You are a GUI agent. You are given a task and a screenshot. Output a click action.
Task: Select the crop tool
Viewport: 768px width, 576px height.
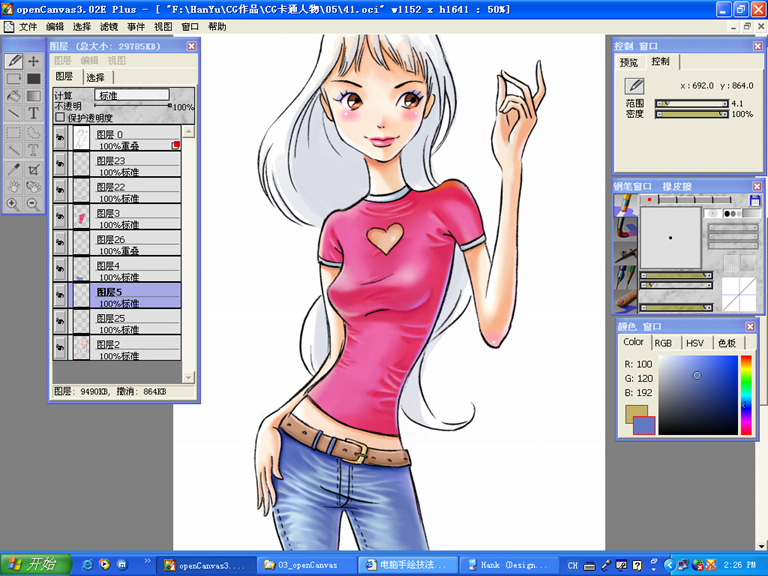pyautogui.click(x=33, y=169)
